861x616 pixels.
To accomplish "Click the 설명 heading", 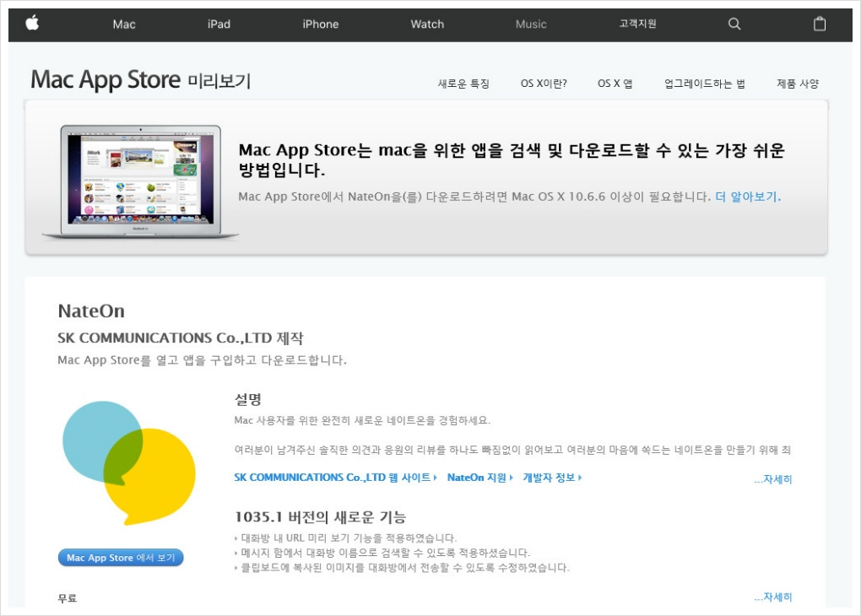I will point(248,399).
